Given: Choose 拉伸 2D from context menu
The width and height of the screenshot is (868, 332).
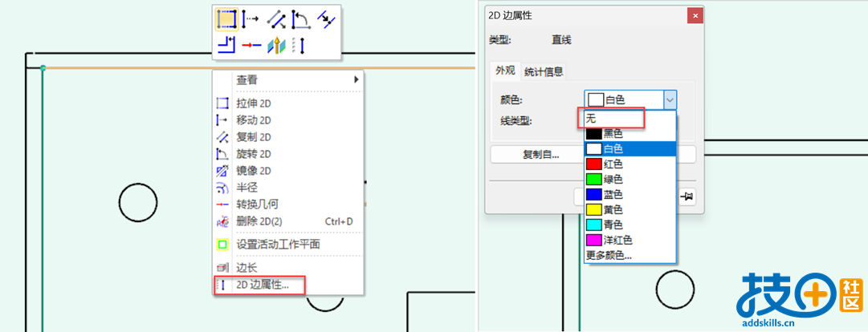Looking at the screenshot, I should (287, 103).
